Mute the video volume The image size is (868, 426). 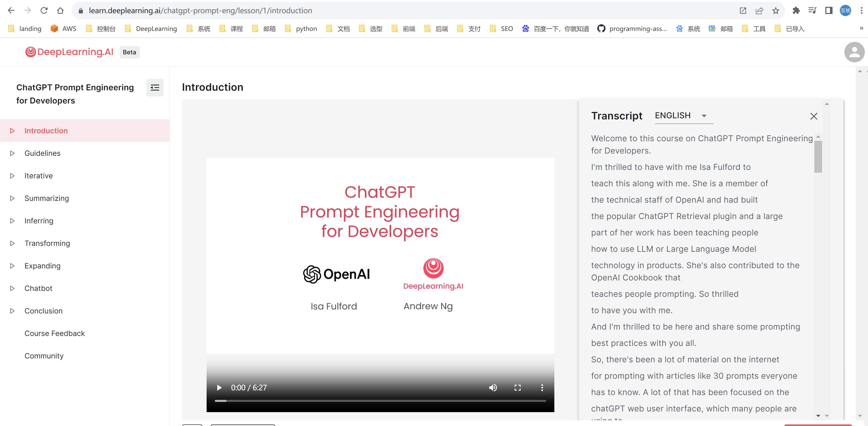pyautogui.click(x=493, y=388)
